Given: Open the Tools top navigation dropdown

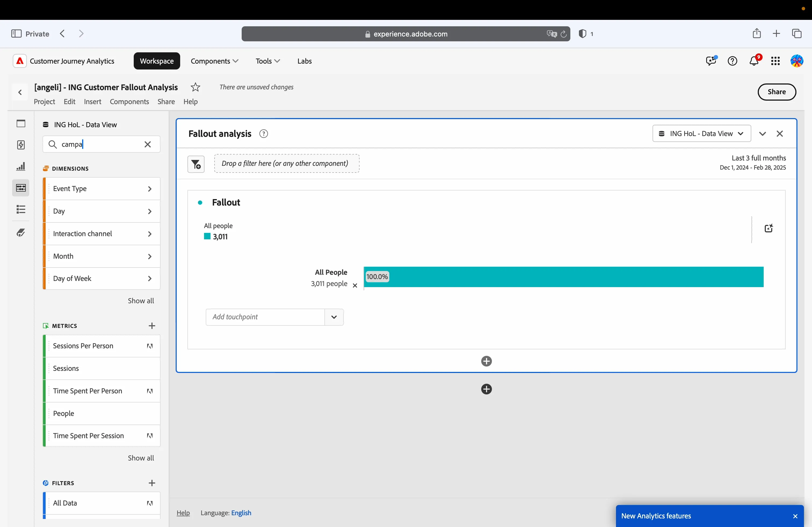Looking at the screenshot, I should pos(267,61).
